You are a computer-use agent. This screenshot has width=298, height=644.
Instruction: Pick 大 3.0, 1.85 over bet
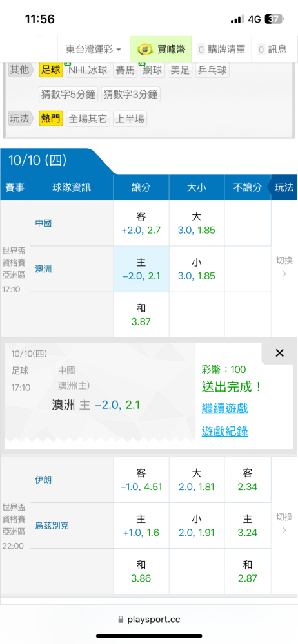click(x=196, y=223)
